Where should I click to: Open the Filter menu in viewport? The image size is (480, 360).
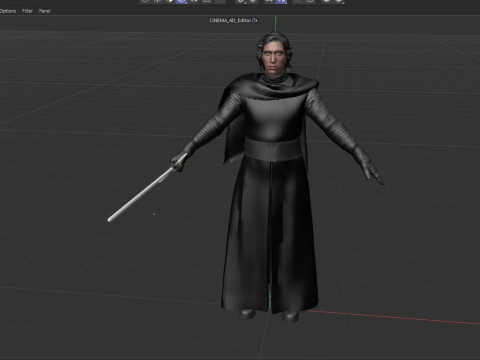click(27, 11)
